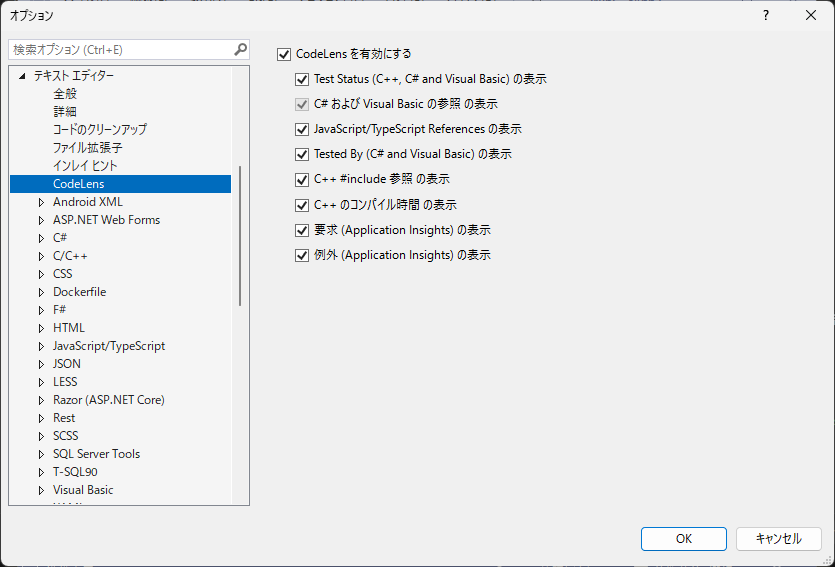Collapse the テキスト エディター tree node
The height and width of the screenshot is (567, 835).
[x=22, y=76]
